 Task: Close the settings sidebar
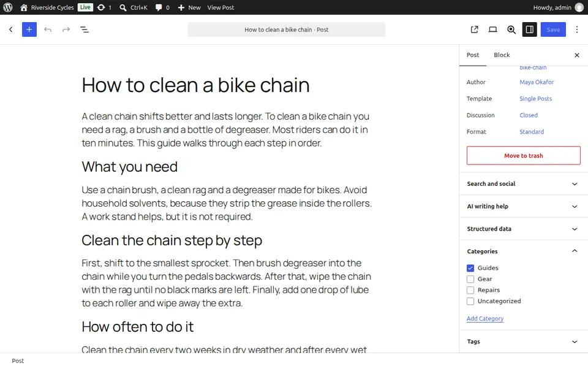pyautogui.click(x=577, y=55)
